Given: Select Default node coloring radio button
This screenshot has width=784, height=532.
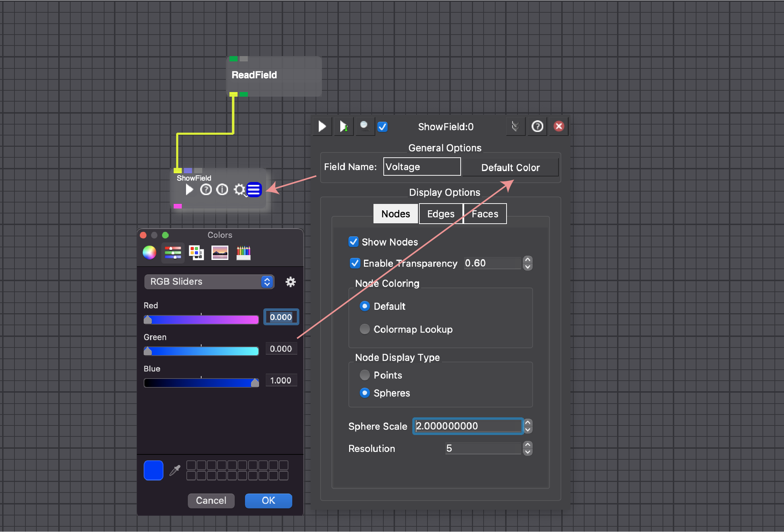Looking at the screenshot, I should coord(365,306).
